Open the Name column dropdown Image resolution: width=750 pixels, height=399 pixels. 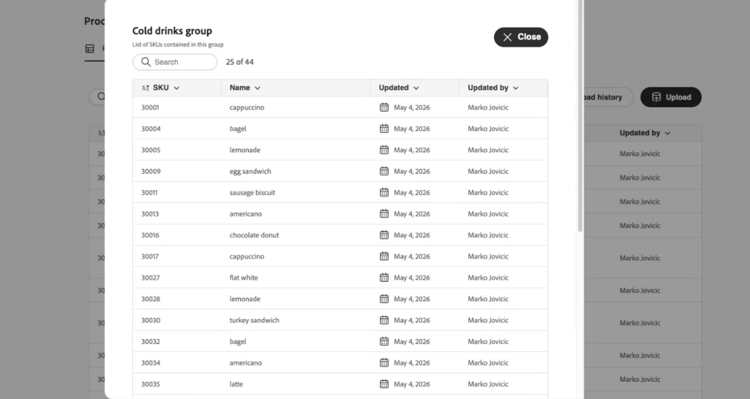[x=257, y=88]
